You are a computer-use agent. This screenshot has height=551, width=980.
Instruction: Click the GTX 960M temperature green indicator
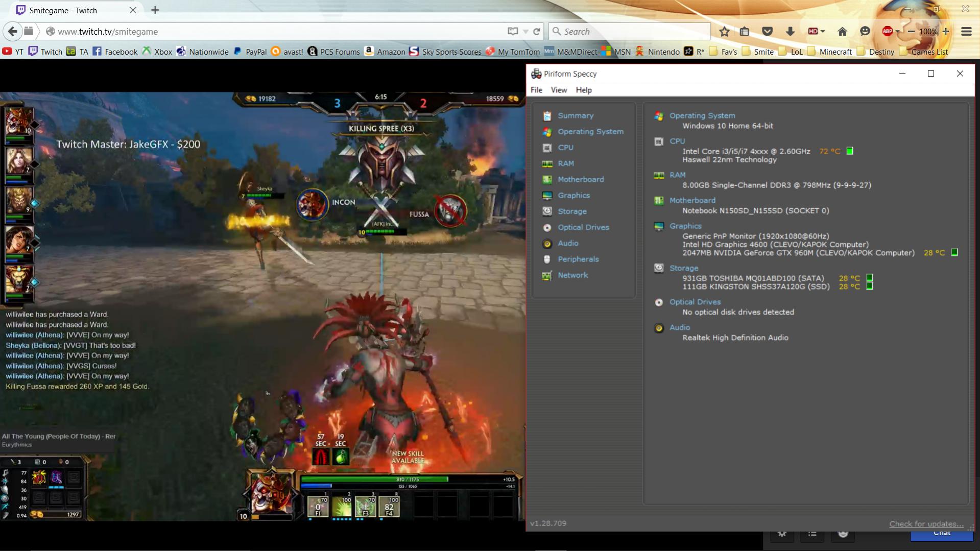pos(954,253)
